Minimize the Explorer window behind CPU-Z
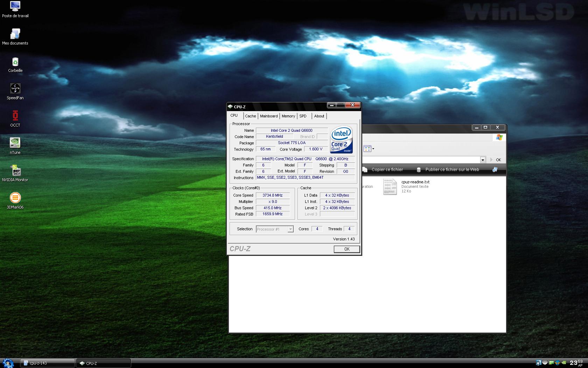The height and width of the screenshot is (368, 588). coord(476,127)
